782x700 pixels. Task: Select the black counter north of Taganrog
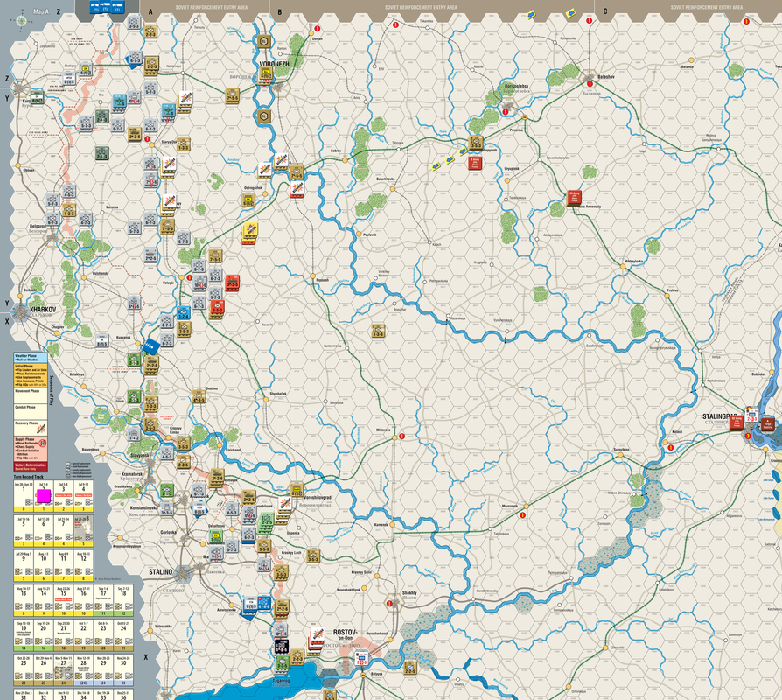[x=282, y=647]
